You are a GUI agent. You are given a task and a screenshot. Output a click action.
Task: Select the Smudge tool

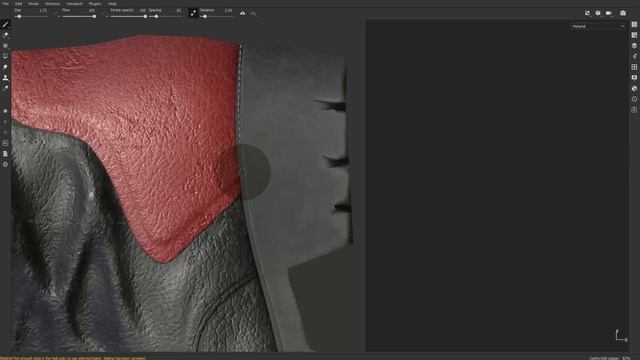(x=5, y=67)
